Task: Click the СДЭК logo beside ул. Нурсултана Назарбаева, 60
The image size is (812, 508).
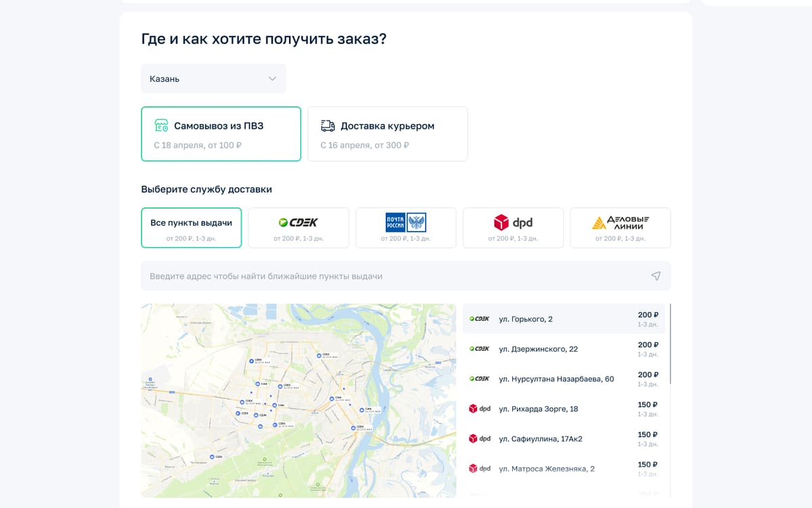Action: pos(480,379)
